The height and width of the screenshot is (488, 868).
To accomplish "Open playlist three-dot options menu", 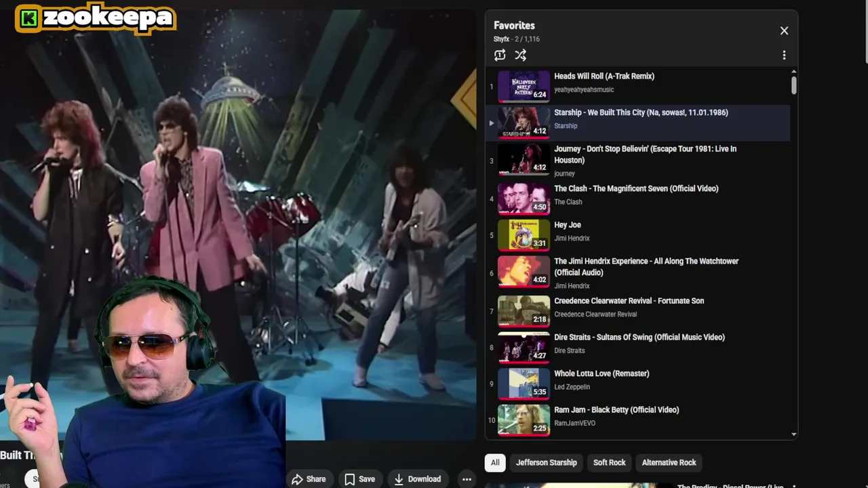I will point(784,55).
